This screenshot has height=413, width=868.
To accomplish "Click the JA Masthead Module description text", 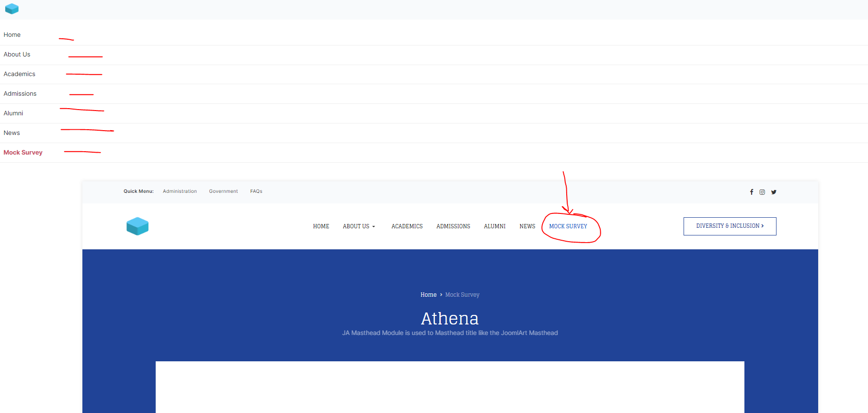I will pos(450,333).
